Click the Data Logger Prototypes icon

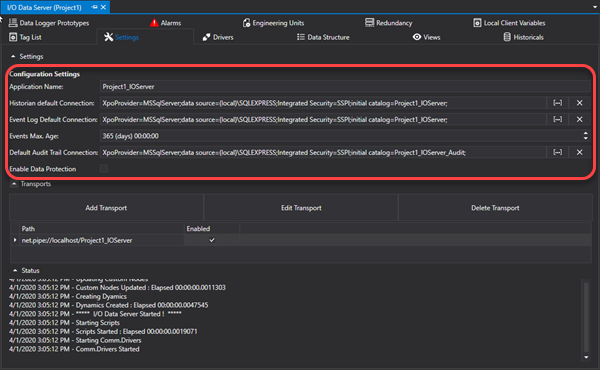[13, 23]
